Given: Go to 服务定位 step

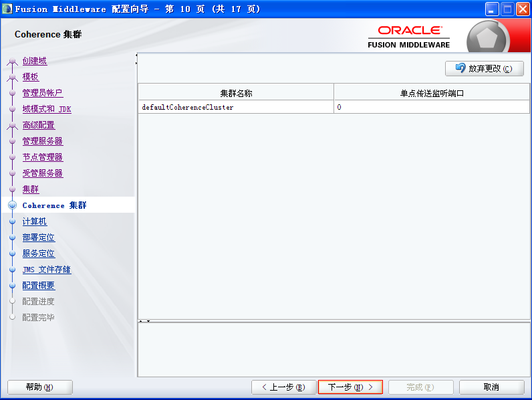Looking at the screenshot, I should pyautogui.click(x=39, y=254).
